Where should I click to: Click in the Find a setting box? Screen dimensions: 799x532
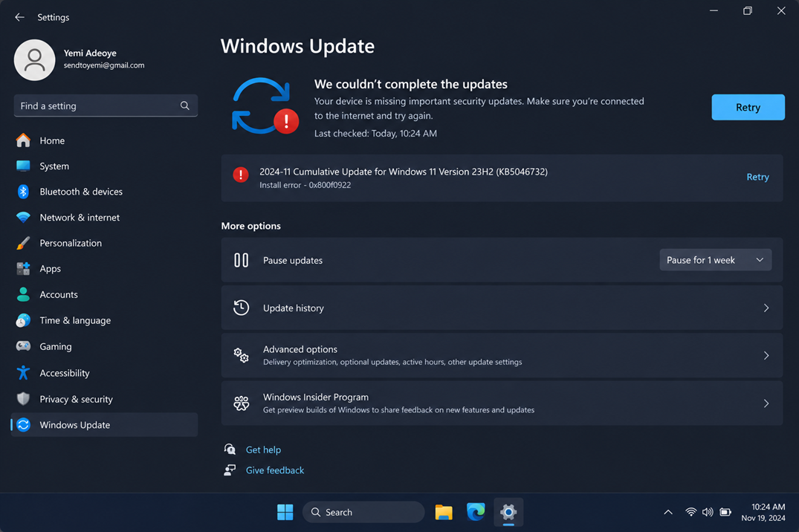[106, 106]
